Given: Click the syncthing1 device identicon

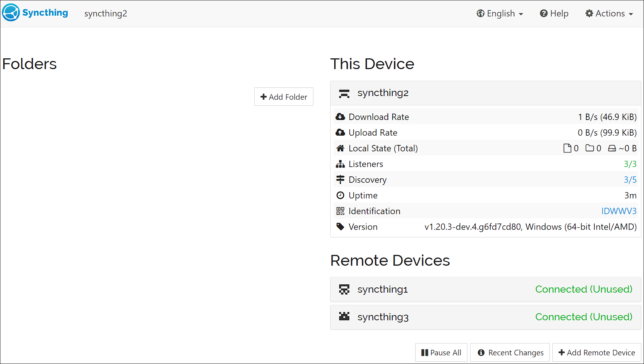Looking at the screenshot, I should pos(344,289).
